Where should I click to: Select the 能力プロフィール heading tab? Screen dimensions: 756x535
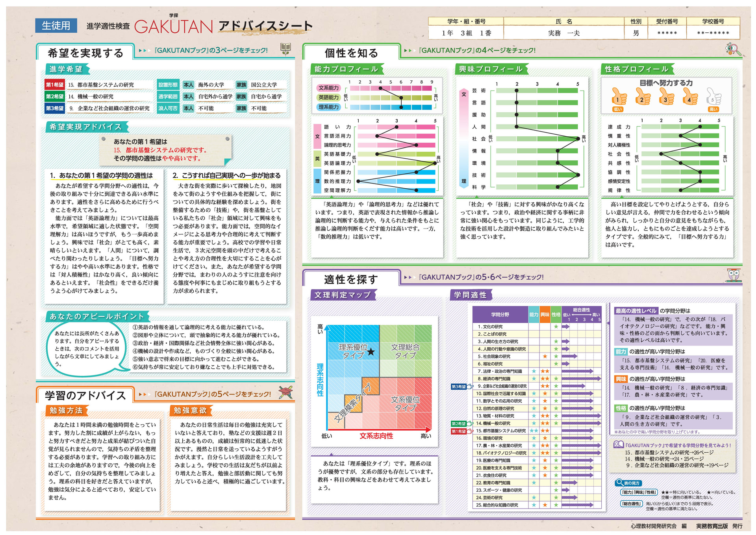[x=345, y=69]
